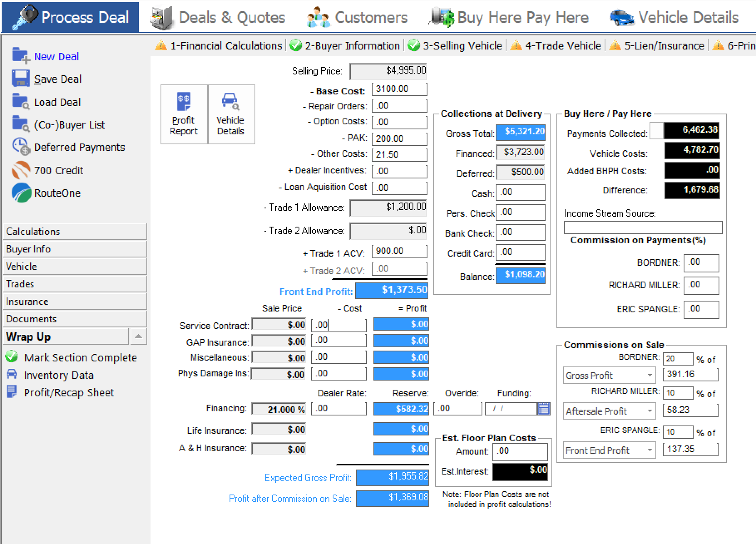Open Deferred Payments clock icon

[x=21, y=147]
